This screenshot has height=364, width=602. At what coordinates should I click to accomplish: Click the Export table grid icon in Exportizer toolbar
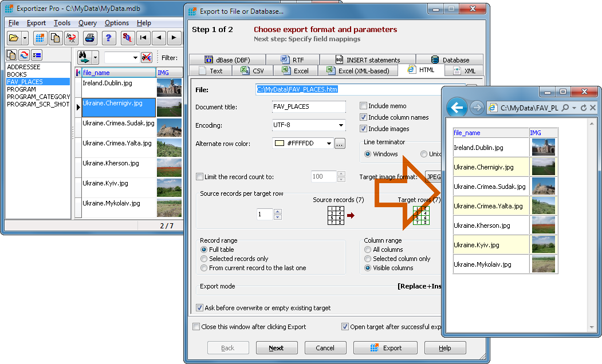pyautogui.click(x=40, y=38)
